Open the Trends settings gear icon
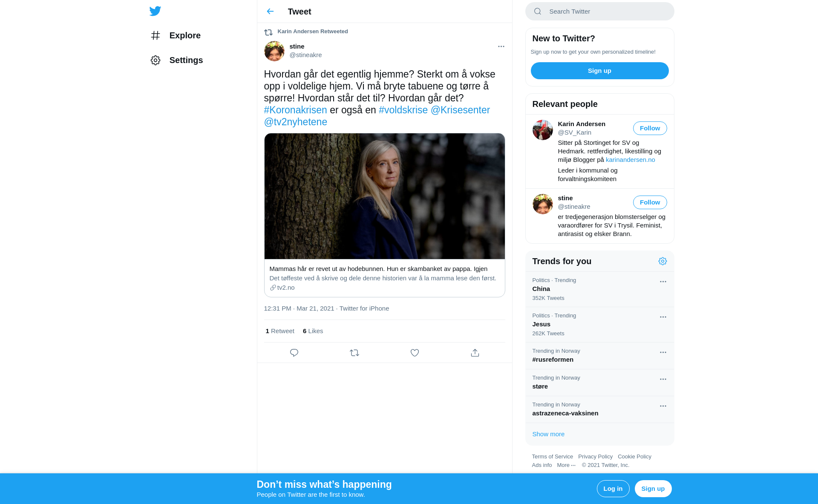The image size is (818, 504). click(662, 261)
